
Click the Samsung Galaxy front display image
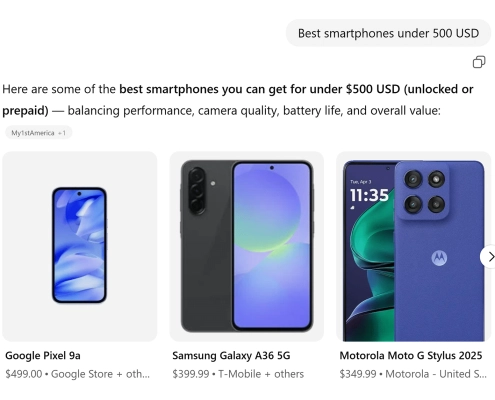coord(272,246)
